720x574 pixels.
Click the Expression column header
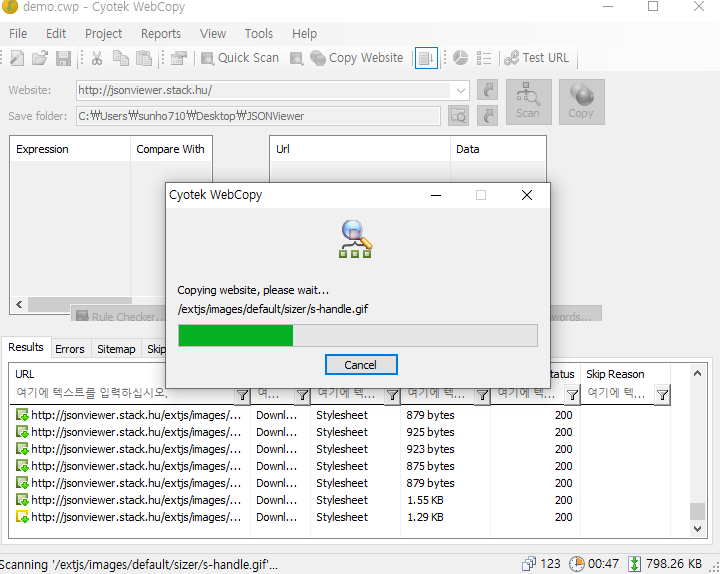[x=70, y=149]
